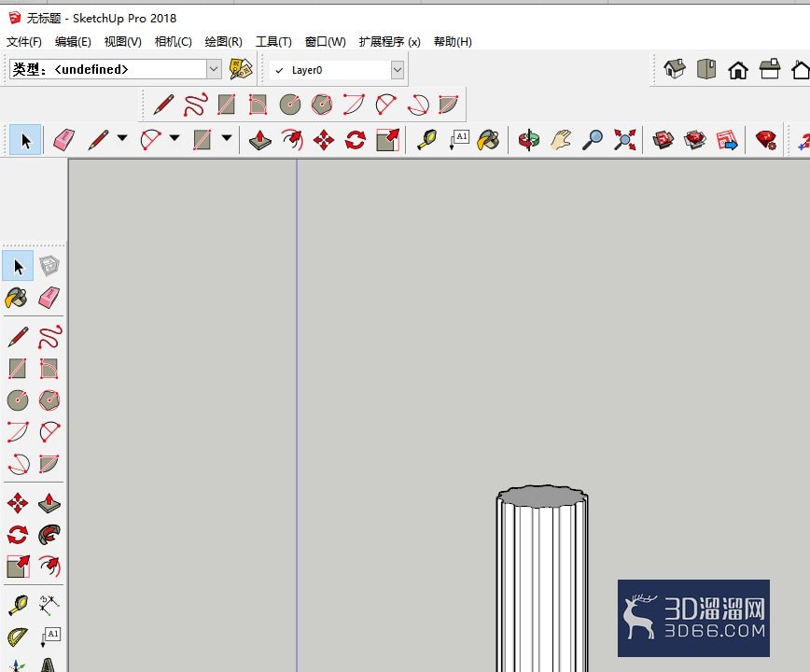Screen dimensions: 810x672
Task: Select the Protractor tool in left panel
Action: click(18, 637)
